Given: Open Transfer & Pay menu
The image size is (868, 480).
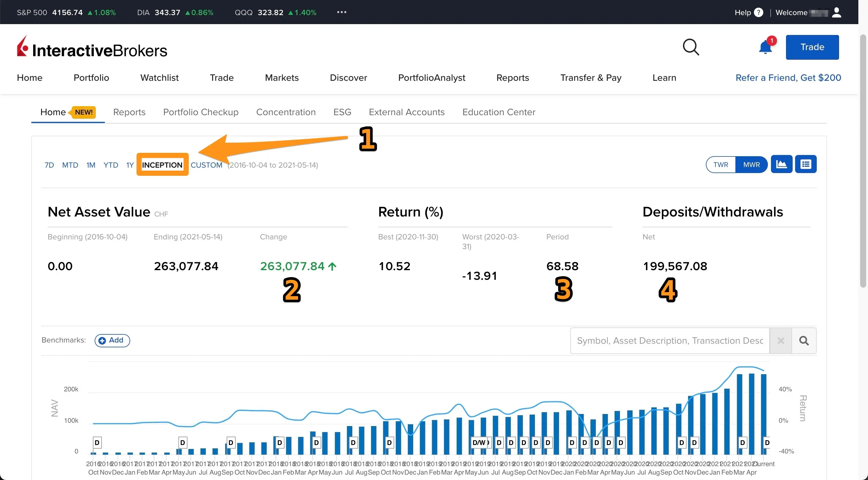Looking at the screenshot, I should [591, 77].
